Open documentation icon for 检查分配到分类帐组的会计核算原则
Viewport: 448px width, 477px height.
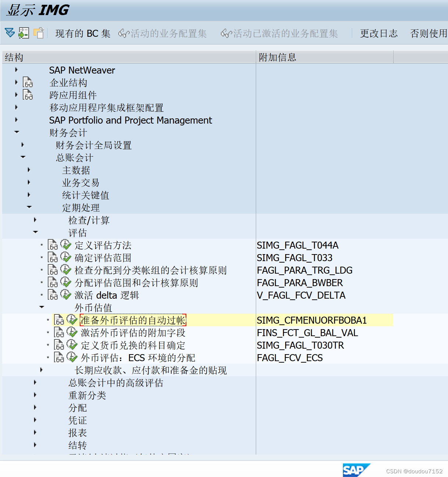coord(53,270)
